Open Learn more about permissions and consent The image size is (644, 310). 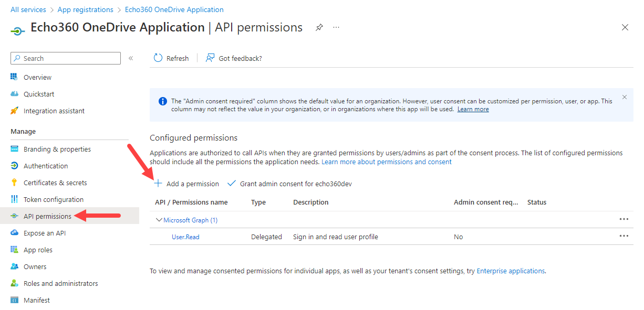tap(387, 162)
